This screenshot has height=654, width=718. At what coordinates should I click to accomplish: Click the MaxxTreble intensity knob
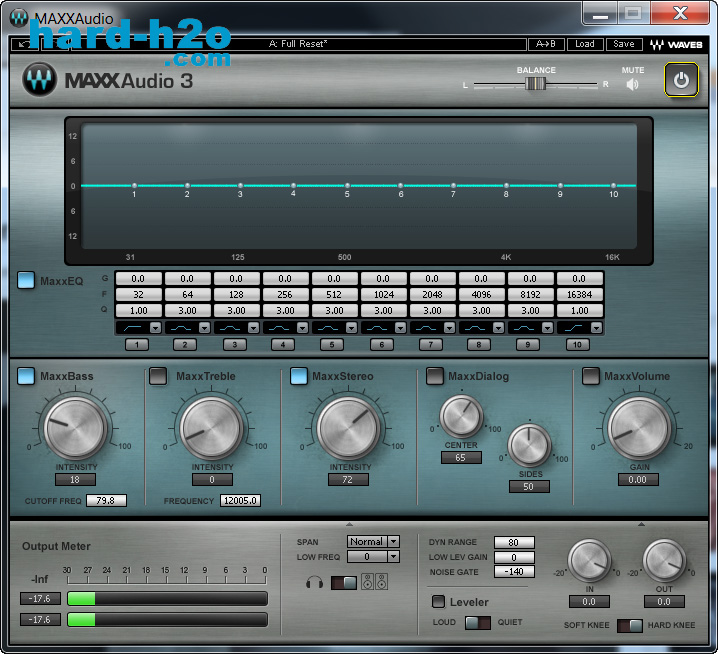coord(212,428)
